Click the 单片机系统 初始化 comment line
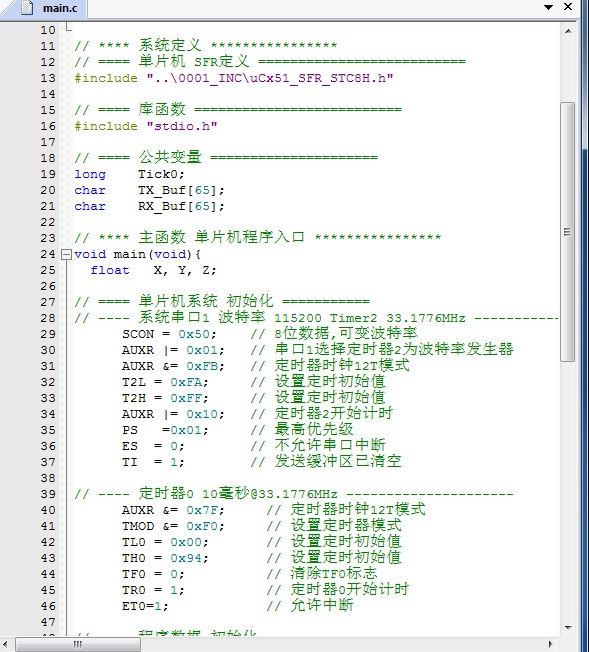This screenshot has height=652, width=589. click(x=222, y=301)
